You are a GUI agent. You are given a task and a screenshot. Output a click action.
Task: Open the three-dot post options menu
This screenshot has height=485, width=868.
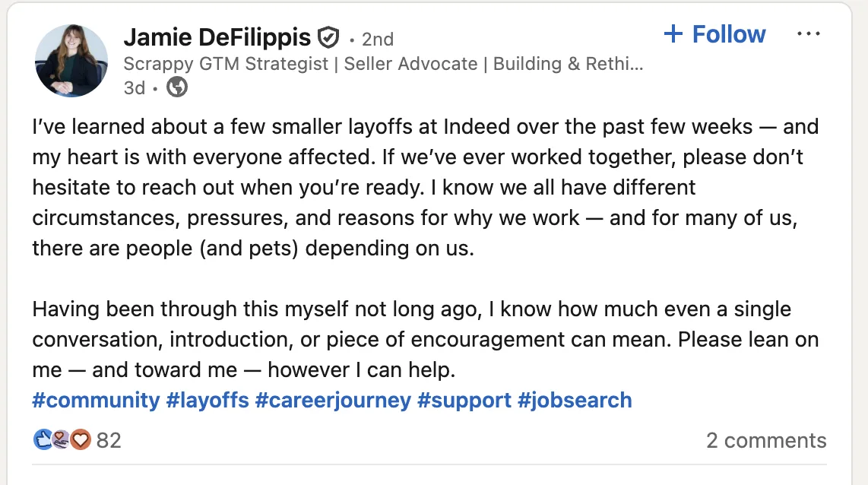809,34
